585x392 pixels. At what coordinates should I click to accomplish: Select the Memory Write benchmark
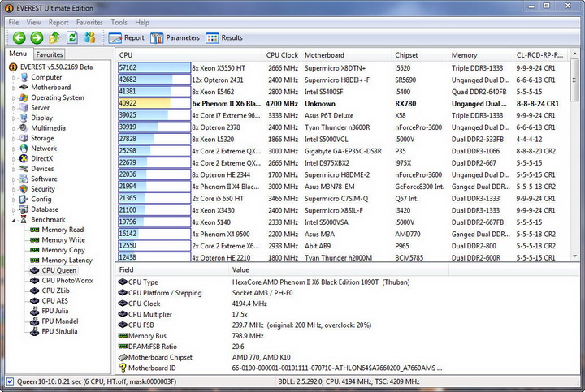63,240
